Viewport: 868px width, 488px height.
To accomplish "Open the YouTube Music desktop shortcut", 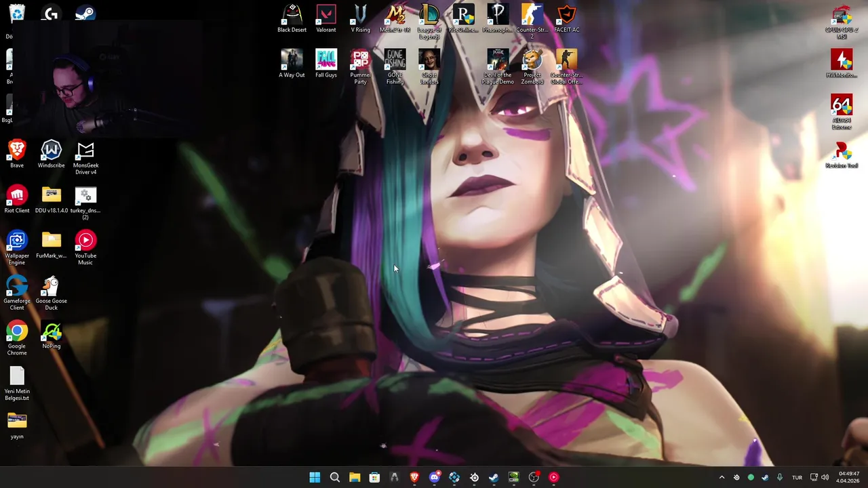I will click(85, 248).
